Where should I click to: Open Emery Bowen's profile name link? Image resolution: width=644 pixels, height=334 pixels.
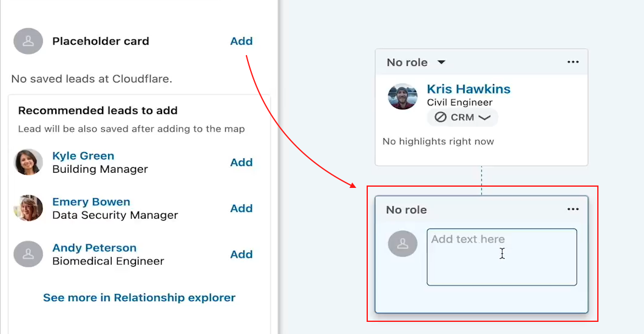[91, 202]
